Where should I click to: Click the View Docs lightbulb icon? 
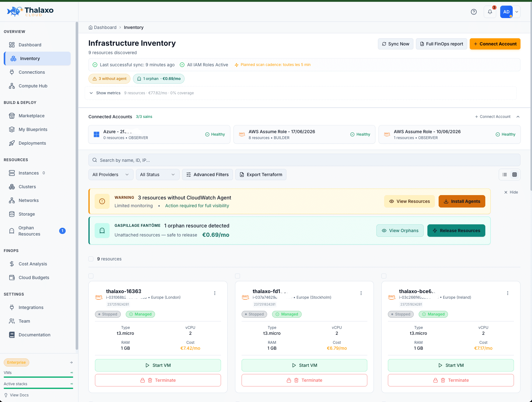click(x=6, y=395)
